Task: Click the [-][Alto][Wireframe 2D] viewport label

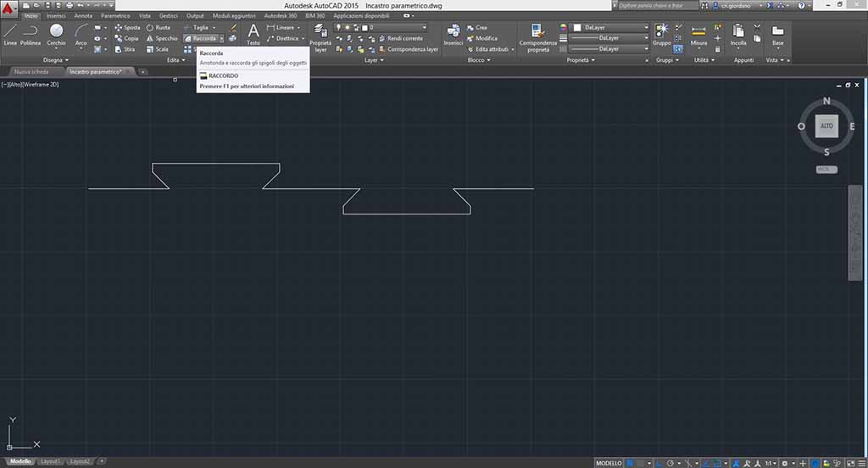Action: click(30, 85)
